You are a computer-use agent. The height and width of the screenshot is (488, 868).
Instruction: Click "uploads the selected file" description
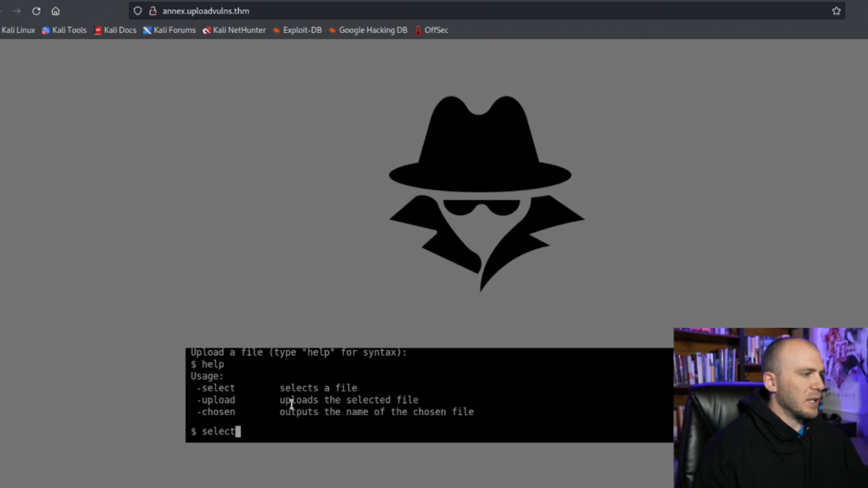pyautogui.click(x=348, y=400)
